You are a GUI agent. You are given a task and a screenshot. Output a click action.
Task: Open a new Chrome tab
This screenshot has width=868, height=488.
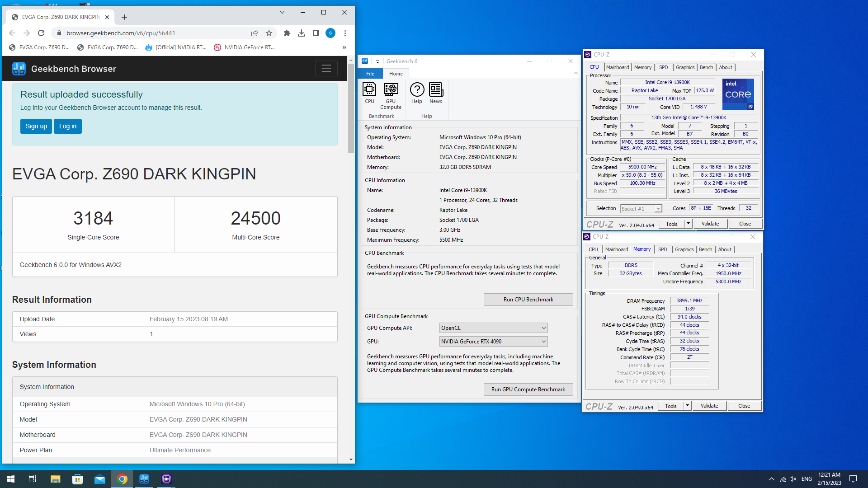pyautogui.click(x=124, y=17)
